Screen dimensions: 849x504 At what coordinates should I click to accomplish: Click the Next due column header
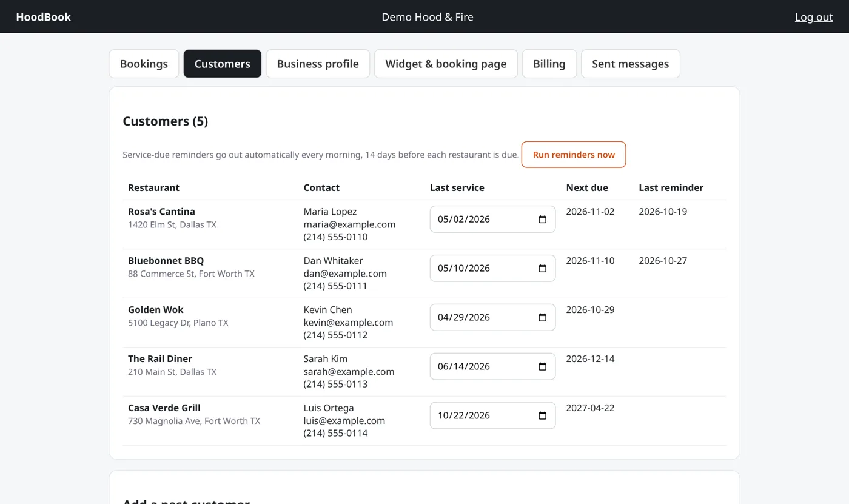pyautogui.click(x=587, y=188)
